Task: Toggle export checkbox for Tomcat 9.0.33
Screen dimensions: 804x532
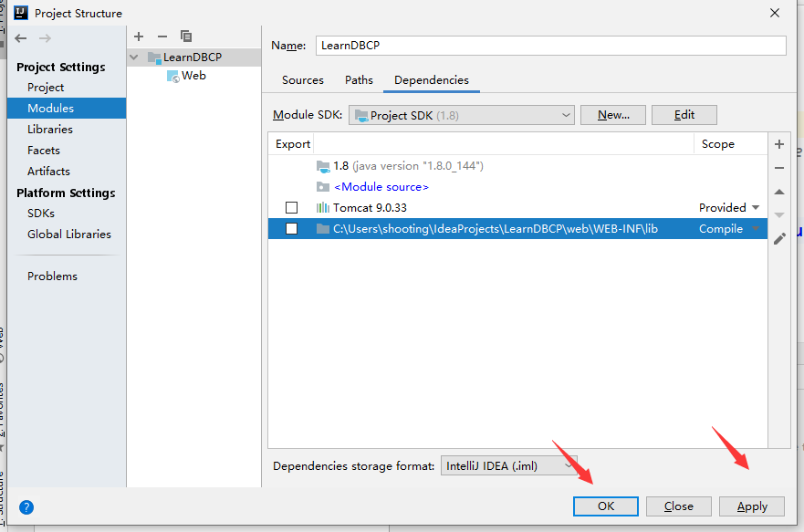Action: (291, 207)
